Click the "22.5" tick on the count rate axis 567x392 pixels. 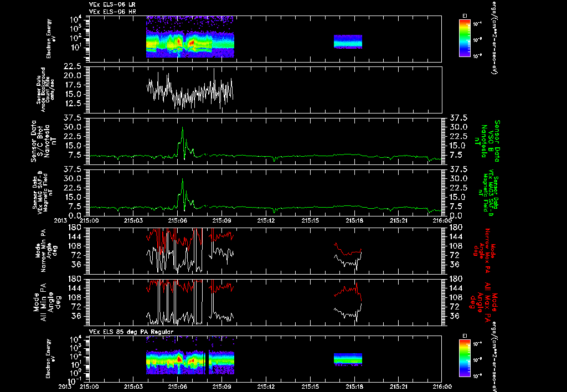click(x=74, y=66)
